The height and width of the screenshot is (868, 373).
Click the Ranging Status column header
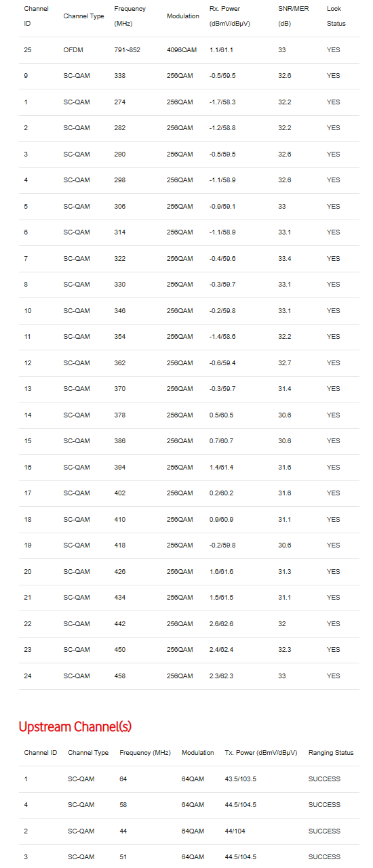click(x=331, y=753)
